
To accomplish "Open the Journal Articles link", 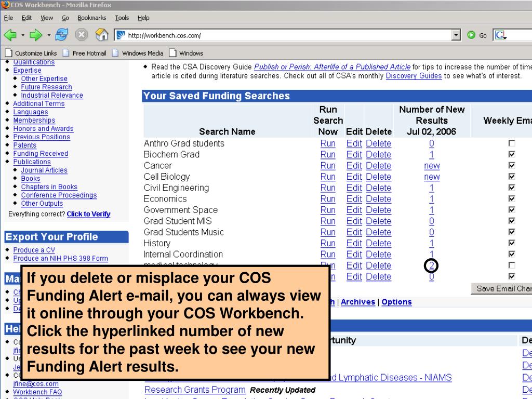I will click(44, 170).
